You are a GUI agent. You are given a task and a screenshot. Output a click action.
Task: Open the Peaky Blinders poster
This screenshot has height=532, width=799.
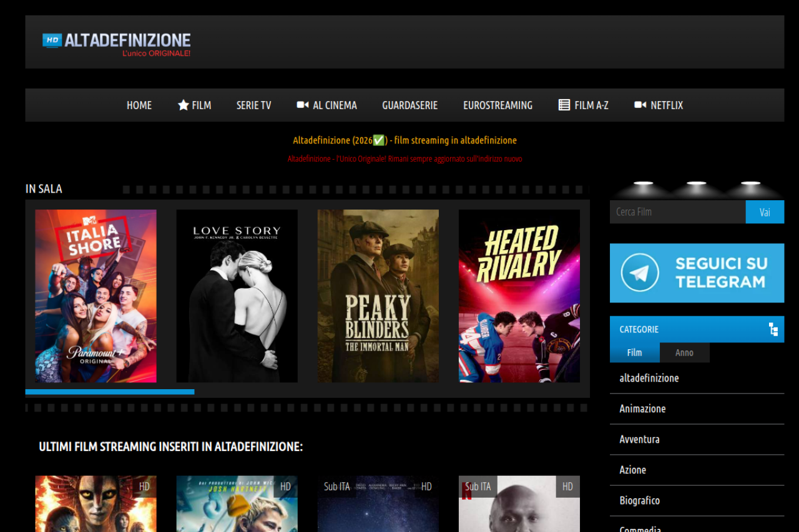(x=378, y=296)
